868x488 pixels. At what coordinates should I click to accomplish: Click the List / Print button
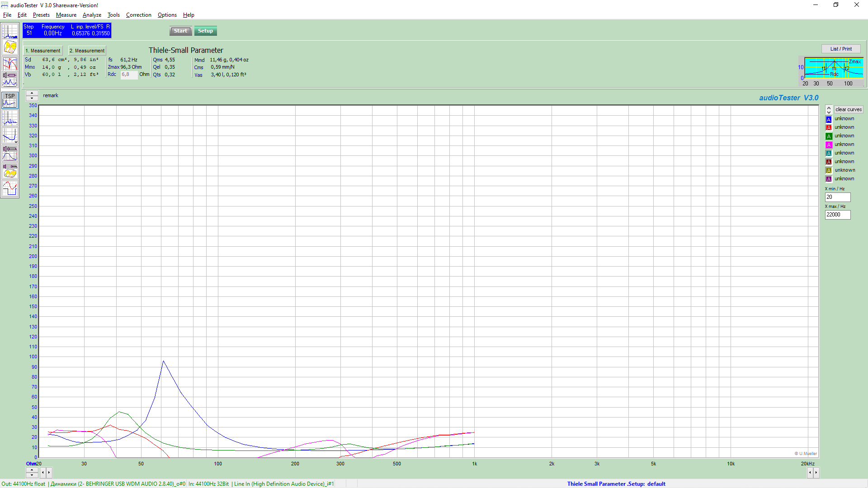coord(840,49)
